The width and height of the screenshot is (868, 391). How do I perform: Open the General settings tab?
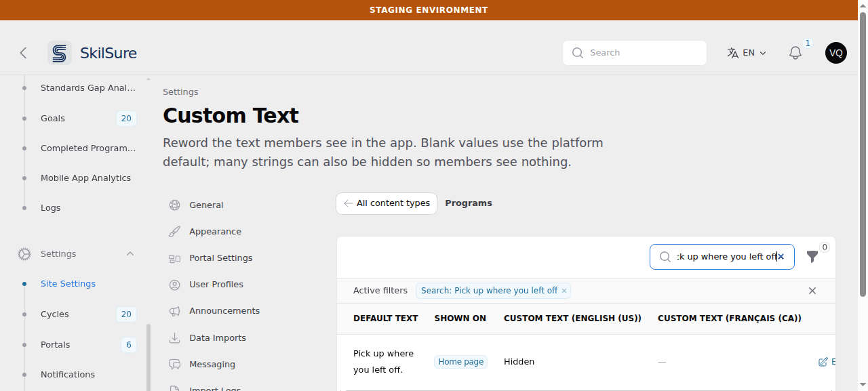(x=206, y=205)
